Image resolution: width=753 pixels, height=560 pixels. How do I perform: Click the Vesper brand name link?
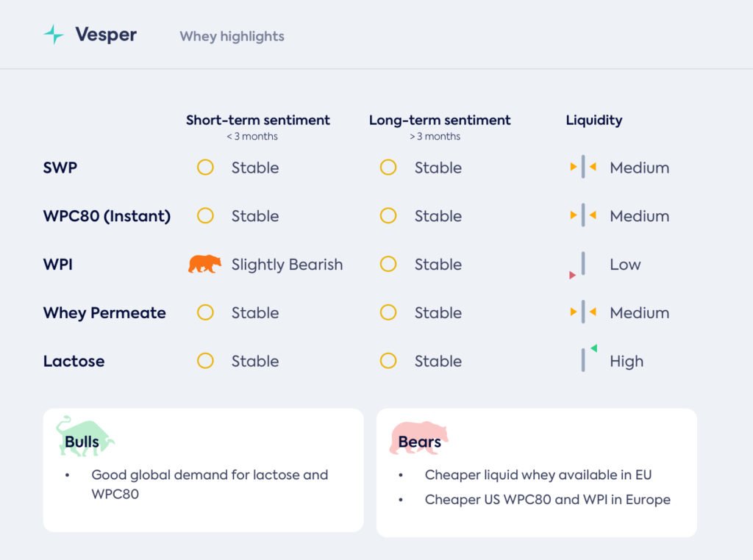click(x=106, y=35)
